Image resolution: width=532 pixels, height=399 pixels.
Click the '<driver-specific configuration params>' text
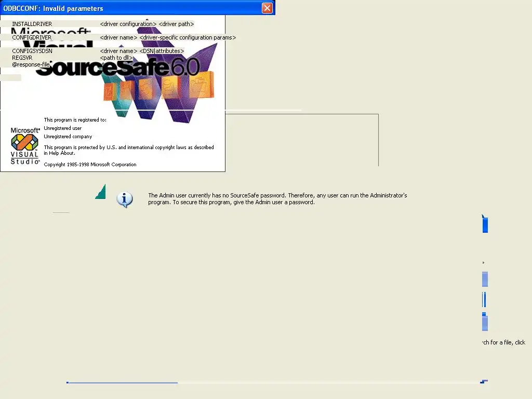tap(188, 37)
